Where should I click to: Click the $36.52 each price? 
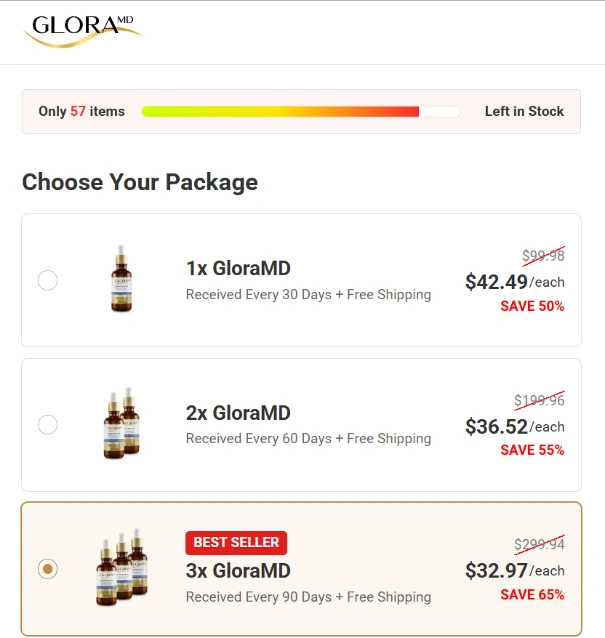point(514,427)
